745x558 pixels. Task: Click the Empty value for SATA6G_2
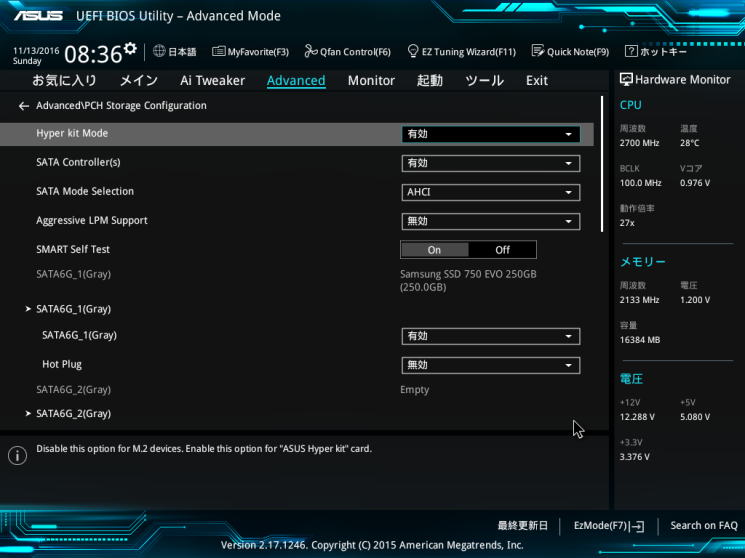(x=414, y=390)
